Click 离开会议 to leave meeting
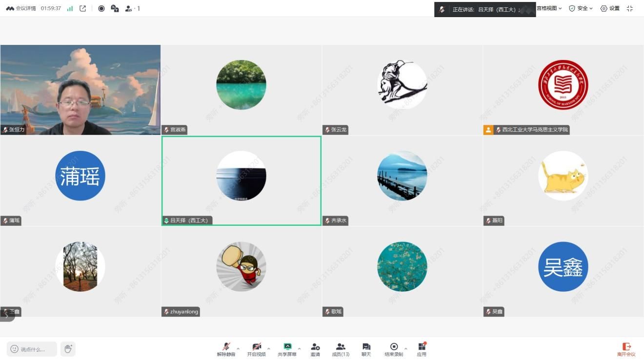 point(626,349)
